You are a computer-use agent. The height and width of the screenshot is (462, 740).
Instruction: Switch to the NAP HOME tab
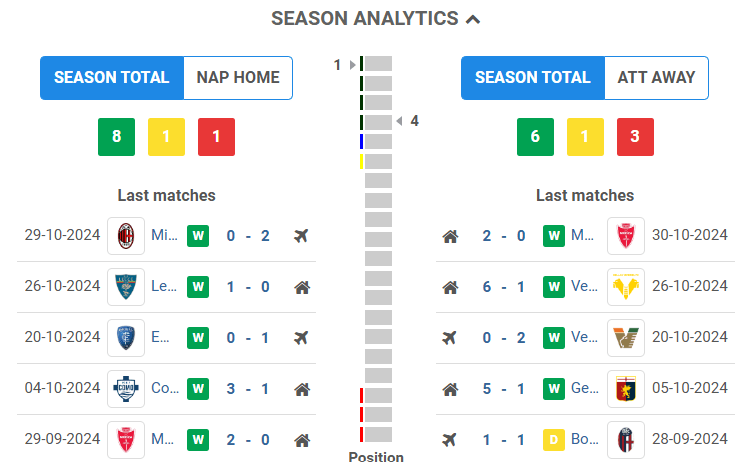click(238, 77)
